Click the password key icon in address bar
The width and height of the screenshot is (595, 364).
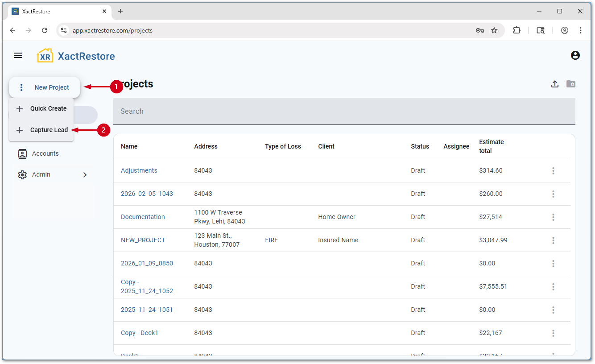tap(479, 30)
